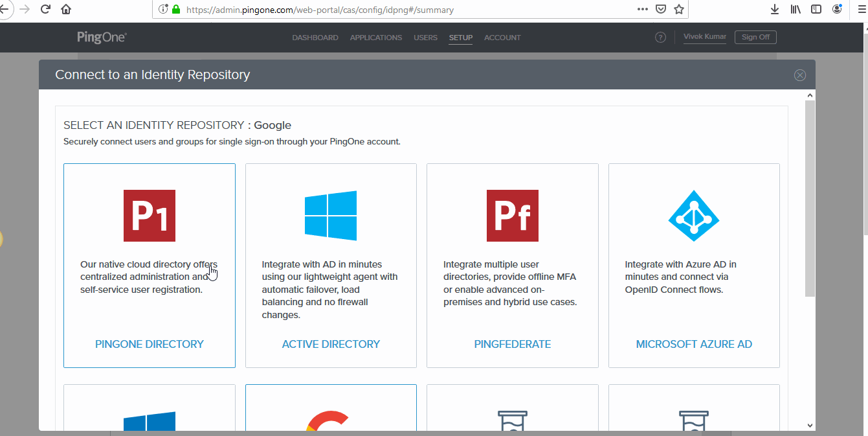
Task: Click the dialog scrollbar thumb
Action: click(x=809, y=199)
